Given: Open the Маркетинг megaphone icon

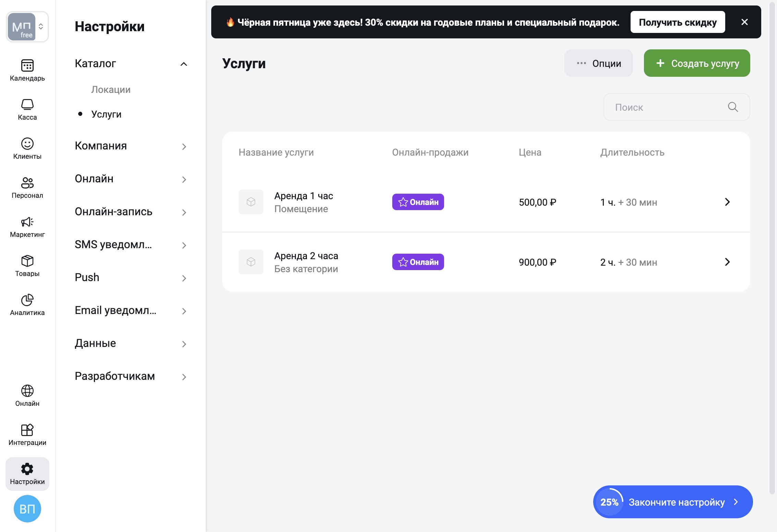Looking at the screenshot, I should (x=27, y=222).
